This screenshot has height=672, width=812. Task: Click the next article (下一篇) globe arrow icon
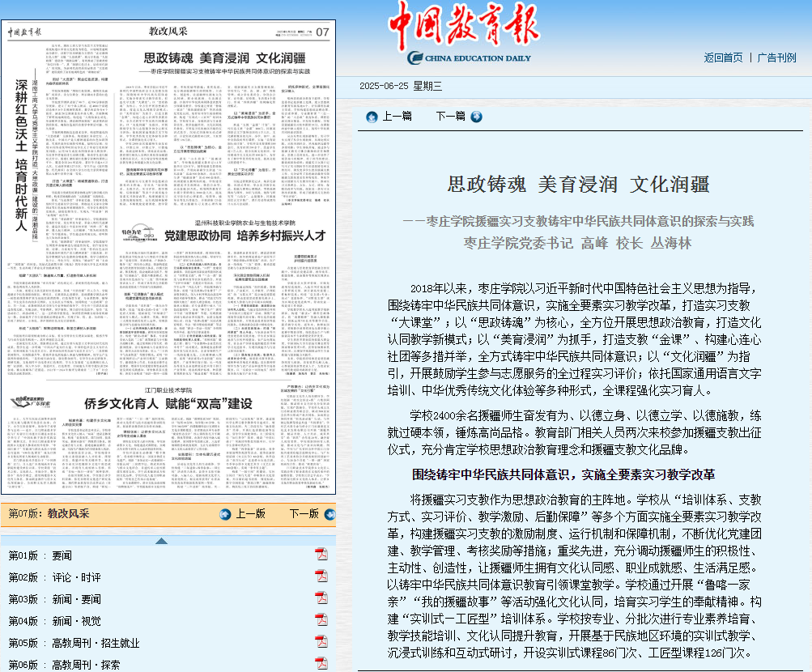point(476,117)
